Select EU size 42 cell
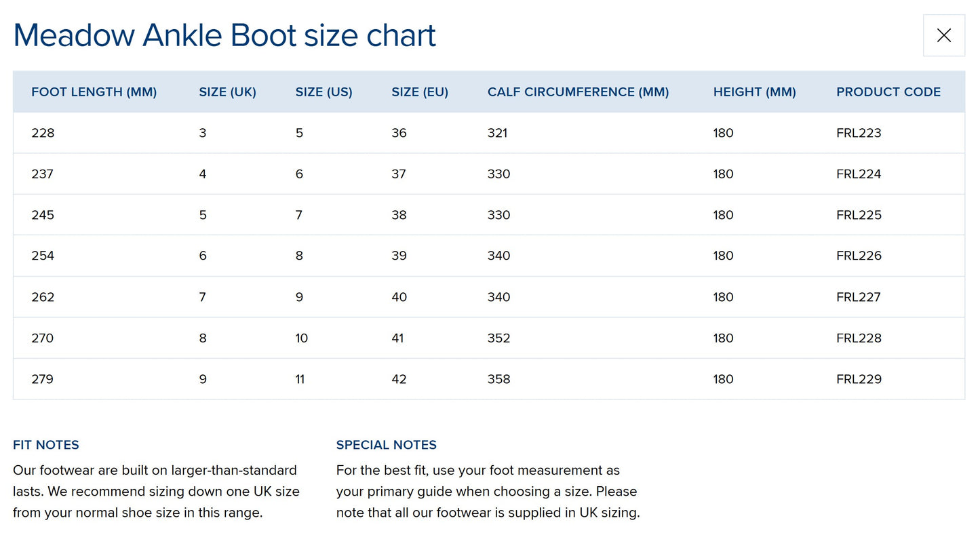 399,379
